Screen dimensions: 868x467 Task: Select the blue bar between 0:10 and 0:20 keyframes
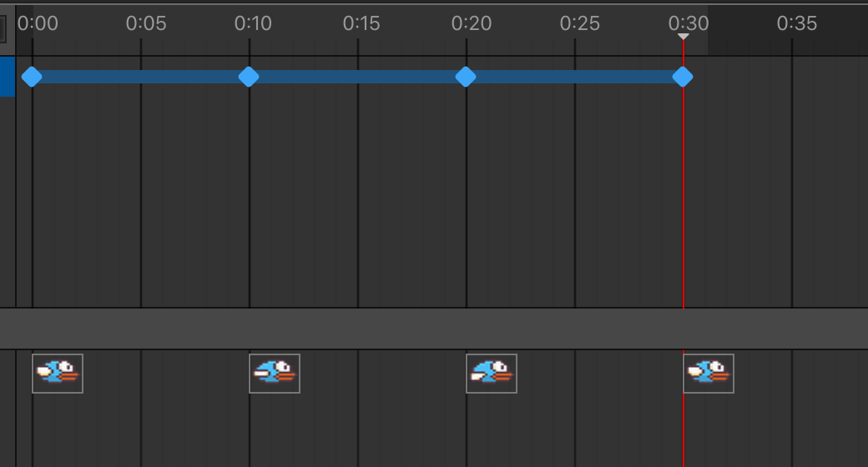(x=357, y=77)
